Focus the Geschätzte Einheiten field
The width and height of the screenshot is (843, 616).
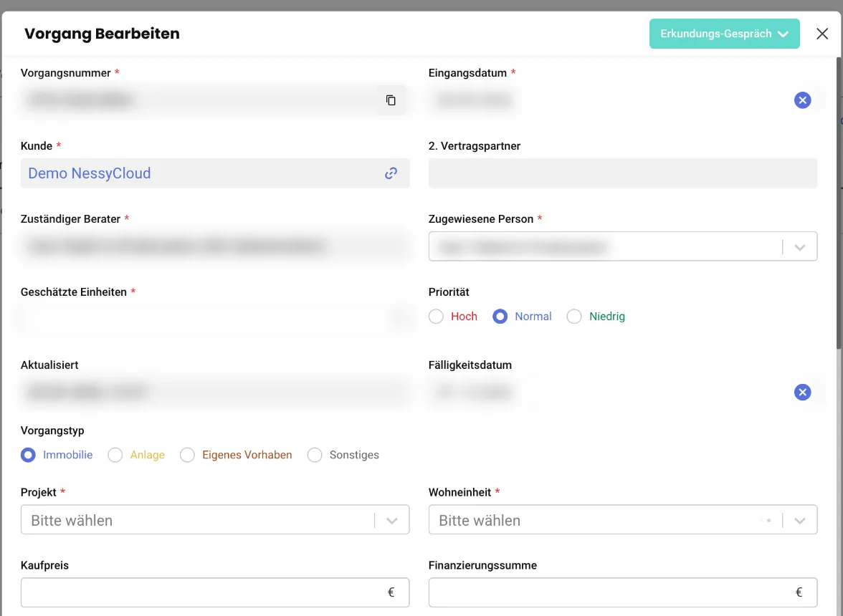click(x=215, y=319)
